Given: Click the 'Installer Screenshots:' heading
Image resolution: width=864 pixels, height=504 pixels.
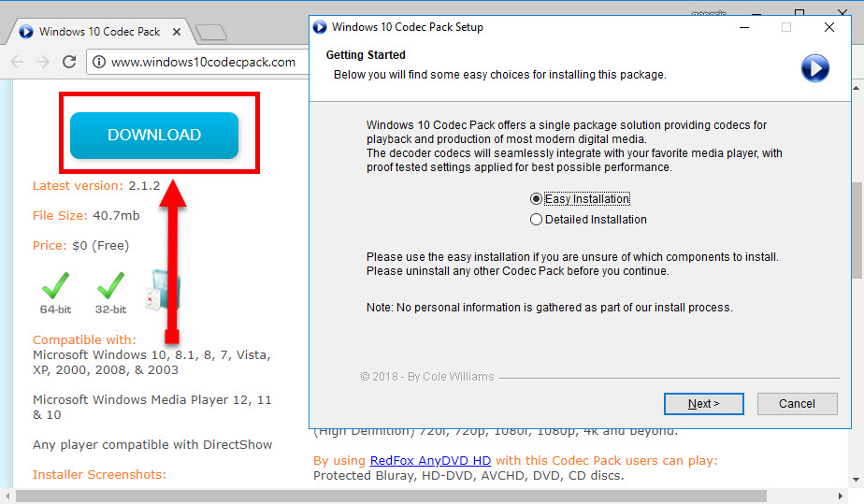Looking at the screenshot, I should pyautogui.click(x=99, y=474).
